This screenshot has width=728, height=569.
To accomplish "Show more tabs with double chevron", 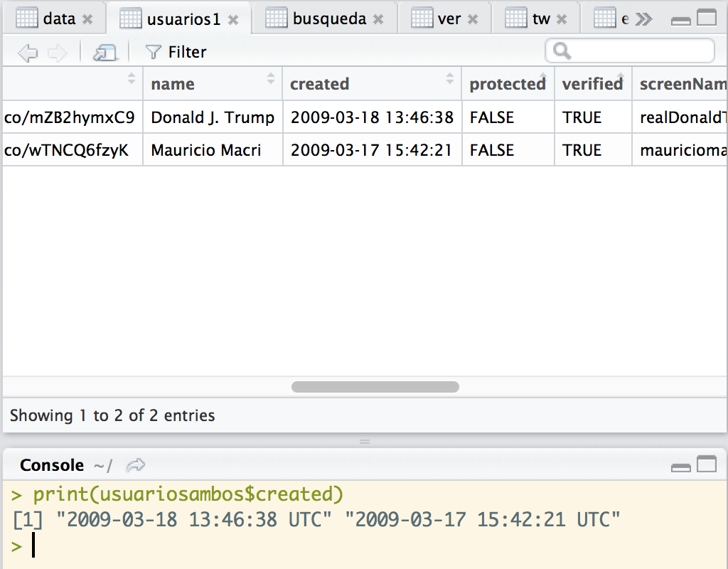I will pyautogui.click(x=643, y=19).
